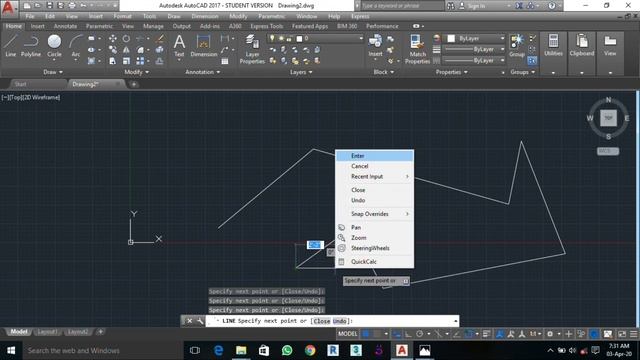This screenshot has width=640, height=360.
Task: Choose Close in the context menu
Action: (x=374, y=190)
